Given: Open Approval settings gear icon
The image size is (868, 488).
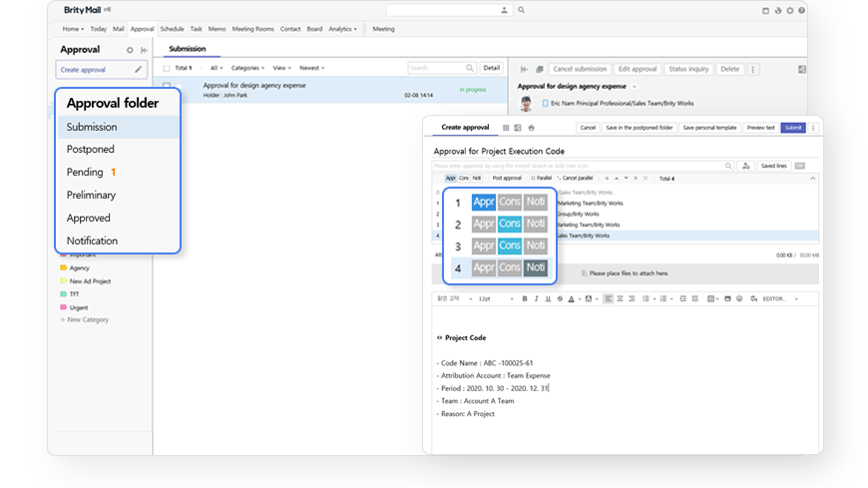Looking at the screenshot, I should pos(130,50).
